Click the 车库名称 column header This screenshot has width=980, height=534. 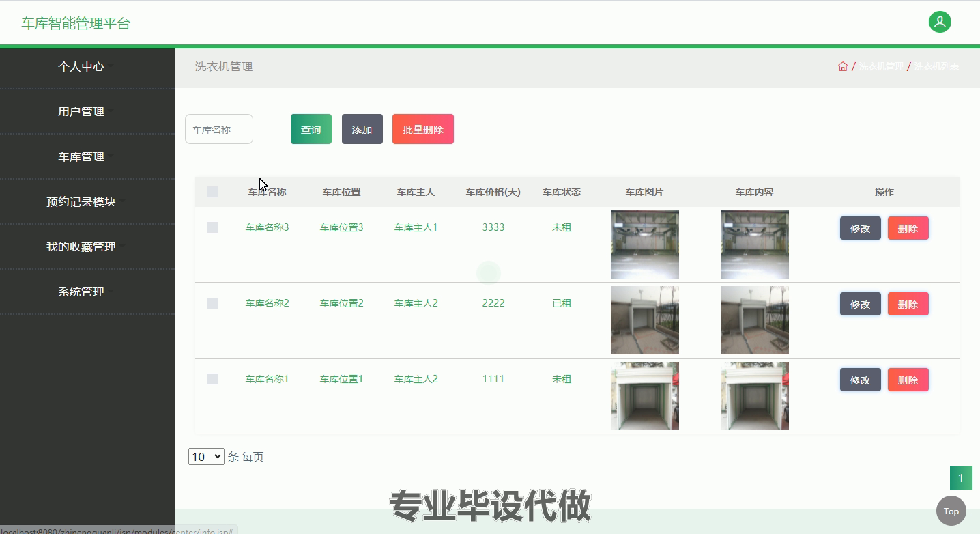[268, 192]
